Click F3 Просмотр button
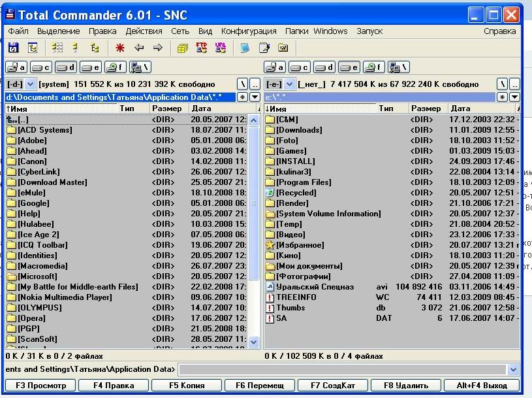Image resolution: width=532 pixels, height=398 pixels. coord(40,386)
